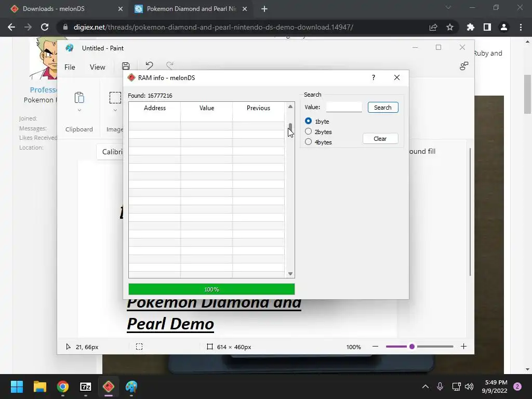Screen dimensions: 532x399
Task: Click the selection size icon in status bar
Action: (139, 347)
